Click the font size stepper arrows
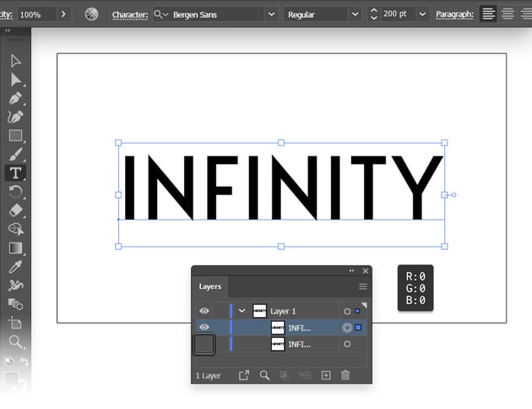This screenshot has width=532, height=409. (x=374, y=14)
